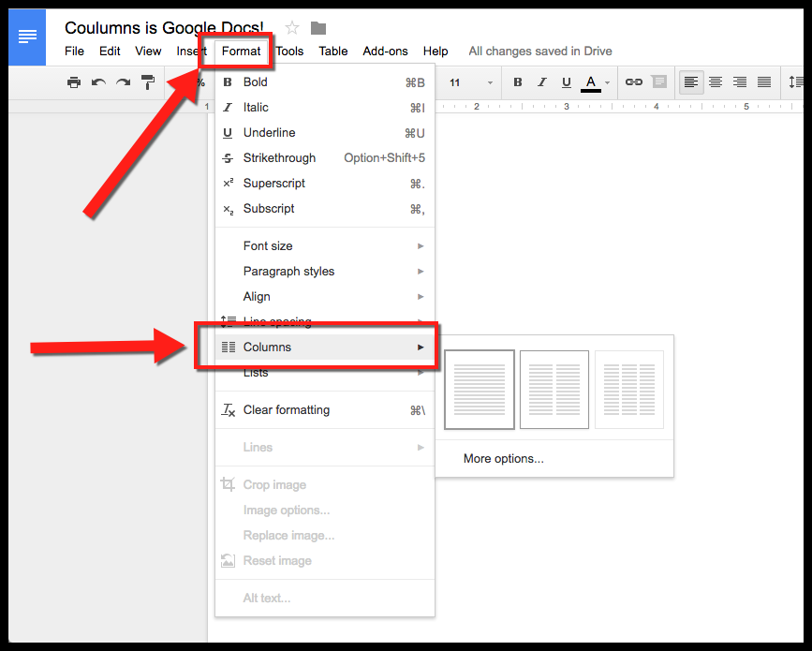
Task: Click the document title text
Action: [164, 27]
